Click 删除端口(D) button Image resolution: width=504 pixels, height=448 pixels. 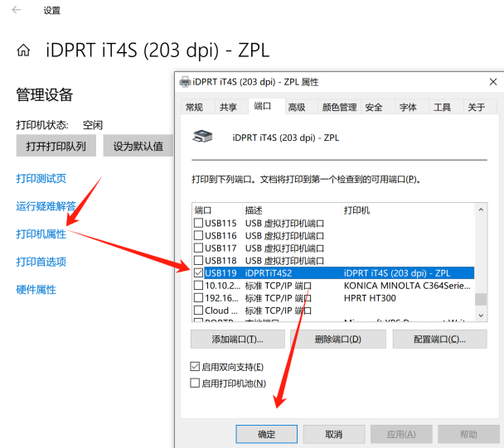point(338,340)
